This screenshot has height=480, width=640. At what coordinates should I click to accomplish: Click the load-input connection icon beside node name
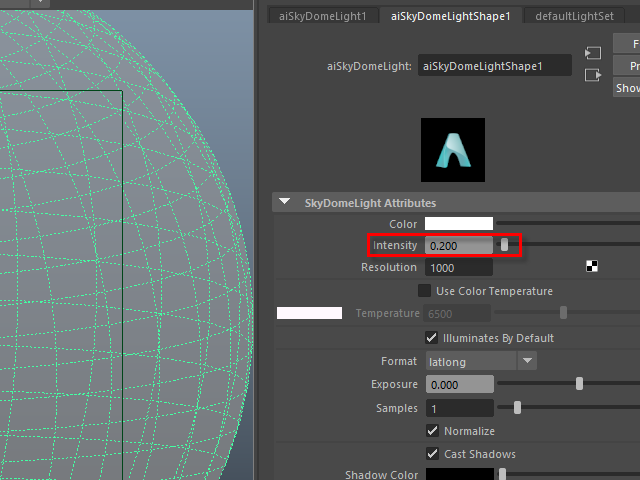click(x=593, y=52)
